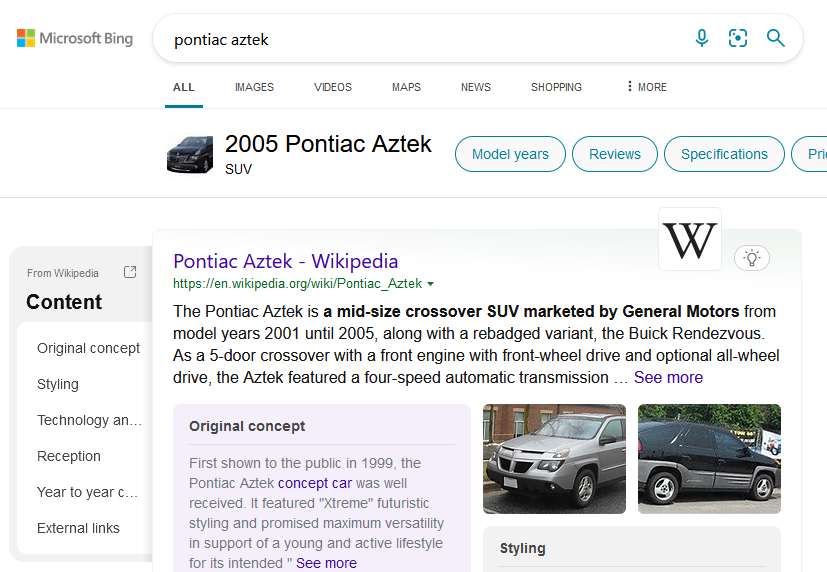Start voice search with microphone icon
This screenshot has width=827, height=572.
701,38
